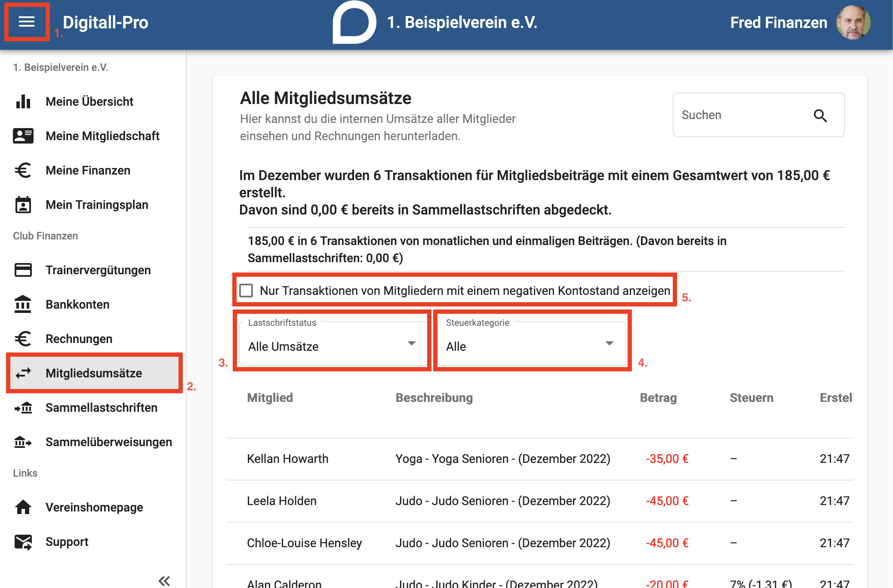Screen dimensions: 893x588
Task: Open the Lastschriftstatus dropdown
Action: pyautogui.click(x=333, y=343)
